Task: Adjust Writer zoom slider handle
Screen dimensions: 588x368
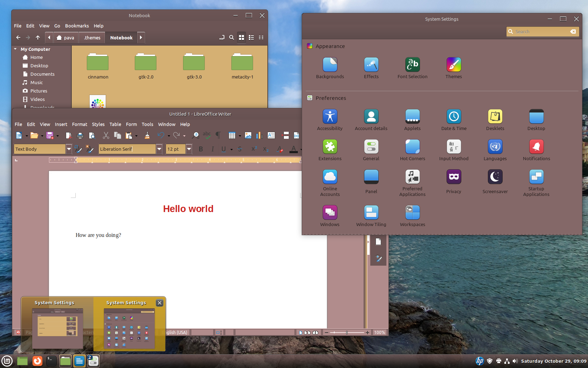Action: pyautogui.click(x=347, y=332)
